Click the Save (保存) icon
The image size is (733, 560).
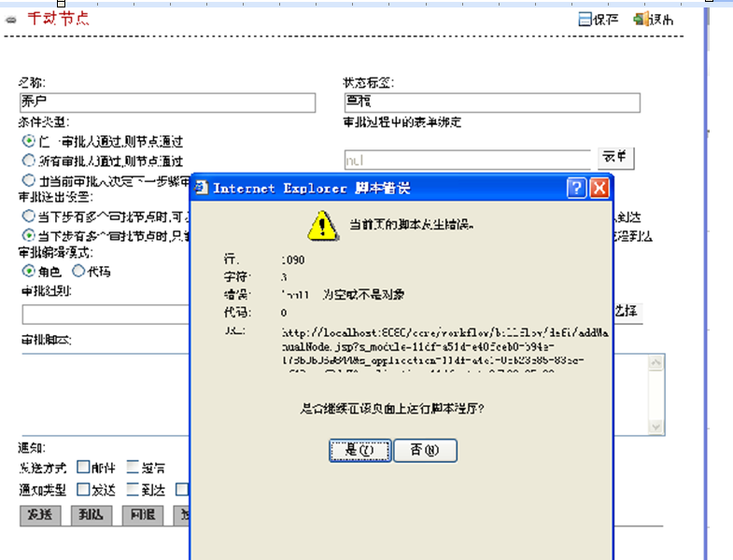(585, 20)
